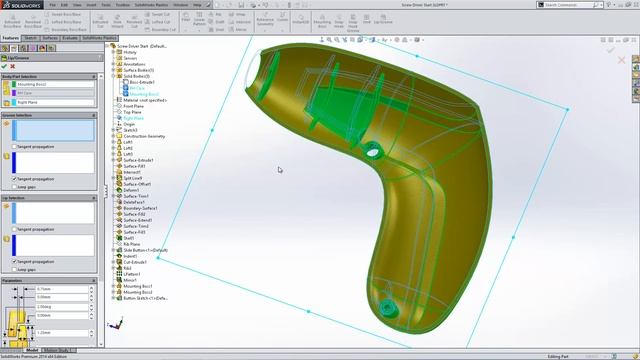The height and width of the screenshot is (360, 640).
Task: Click the cyan Right Plane color swatch
Action: point(14,102)
